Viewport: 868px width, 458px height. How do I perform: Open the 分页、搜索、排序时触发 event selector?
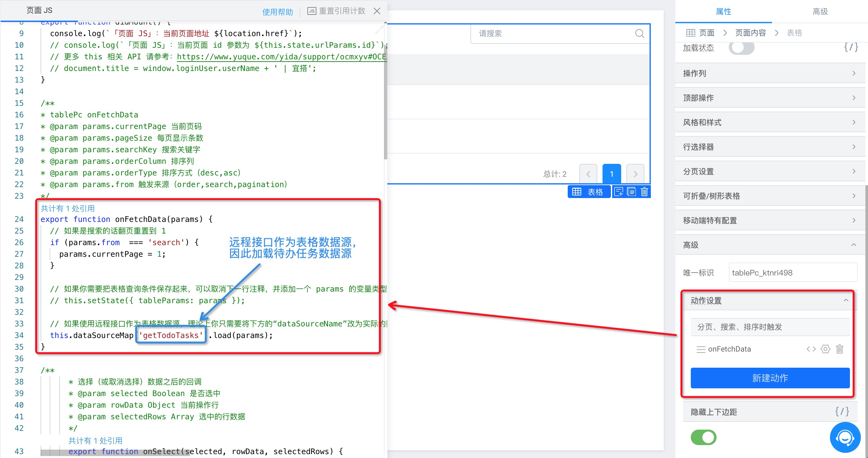pyautogui.click(x=770, y=327)
